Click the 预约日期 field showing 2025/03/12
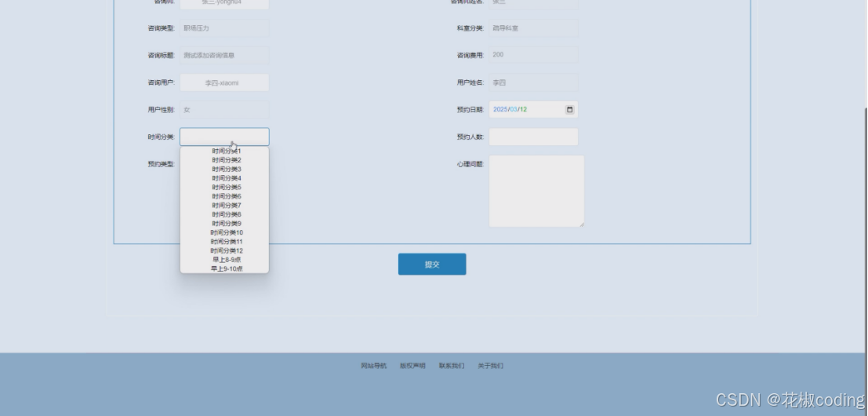868x416 pixels. pos(534,110)
